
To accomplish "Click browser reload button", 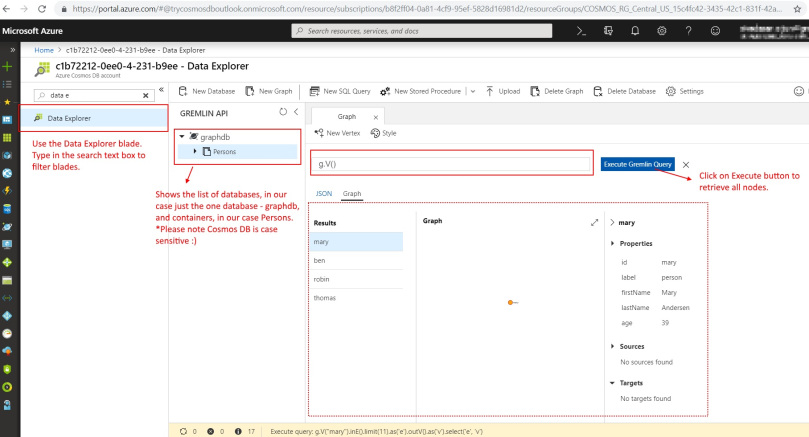I will [42, 9].
